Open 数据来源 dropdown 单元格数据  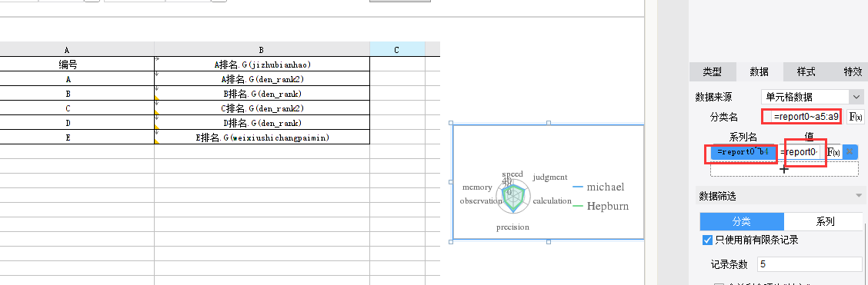[x=812, y=97]
